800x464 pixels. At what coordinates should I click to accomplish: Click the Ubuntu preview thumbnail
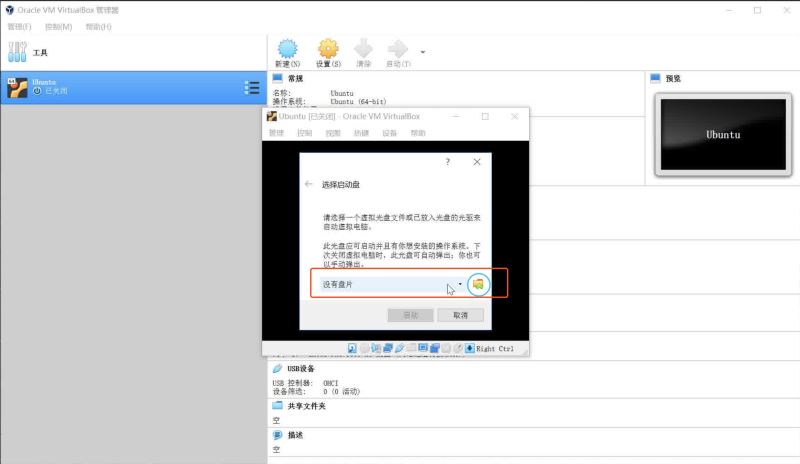point(723,134)
